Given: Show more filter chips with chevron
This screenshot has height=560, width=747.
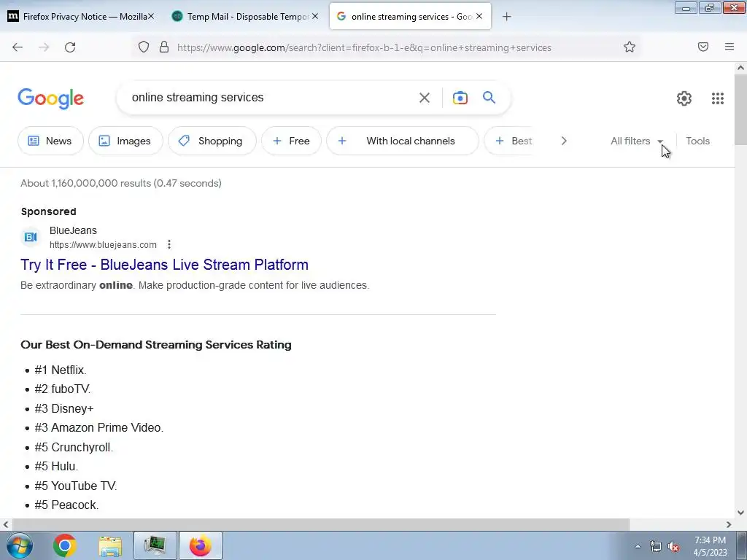Looking at the screenshot, I should pyautogui.click(x=564, y=141).
